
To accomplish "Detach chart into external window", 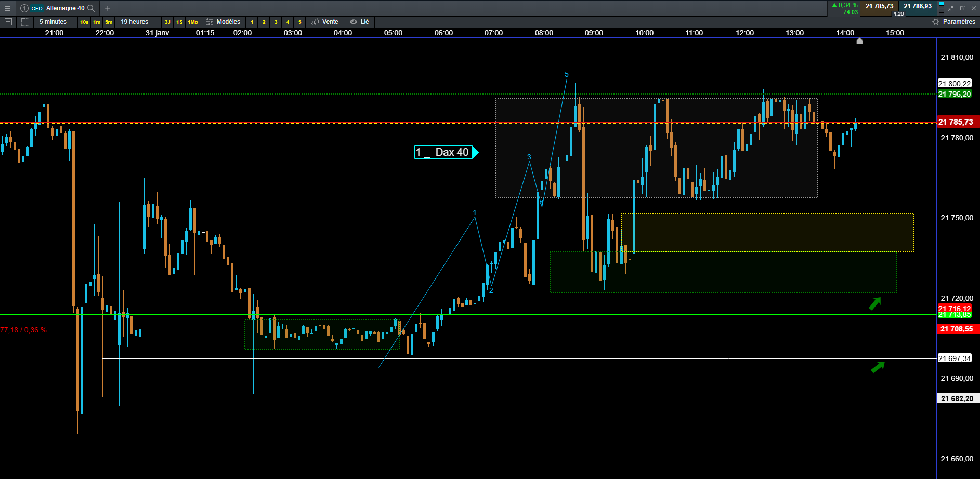I will pos(962,8).
